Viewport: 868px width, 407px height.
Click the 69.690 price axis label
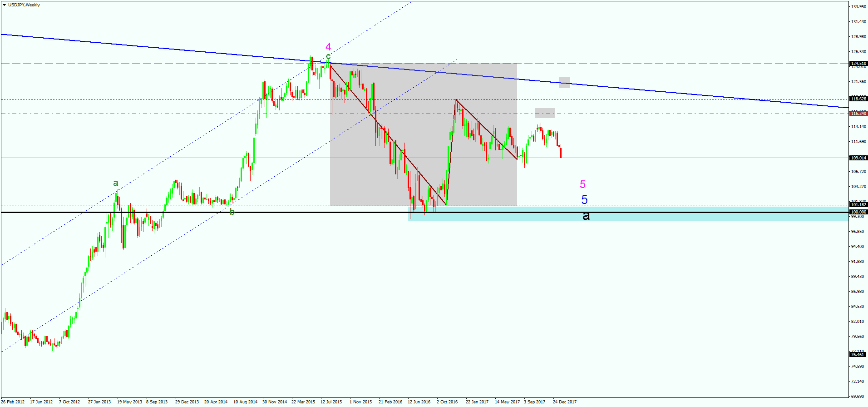point(858,397)
